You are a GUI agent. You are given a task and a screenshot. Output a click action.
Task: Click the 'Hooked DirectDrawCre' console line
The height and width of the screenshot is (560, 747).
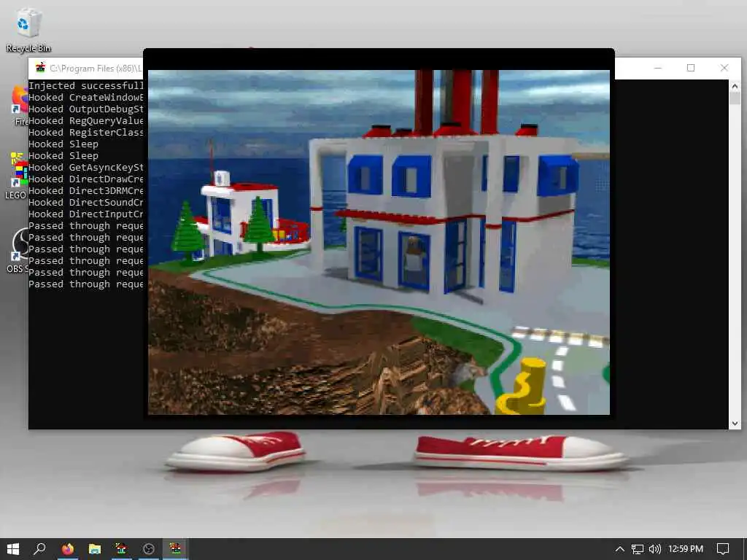86,179
